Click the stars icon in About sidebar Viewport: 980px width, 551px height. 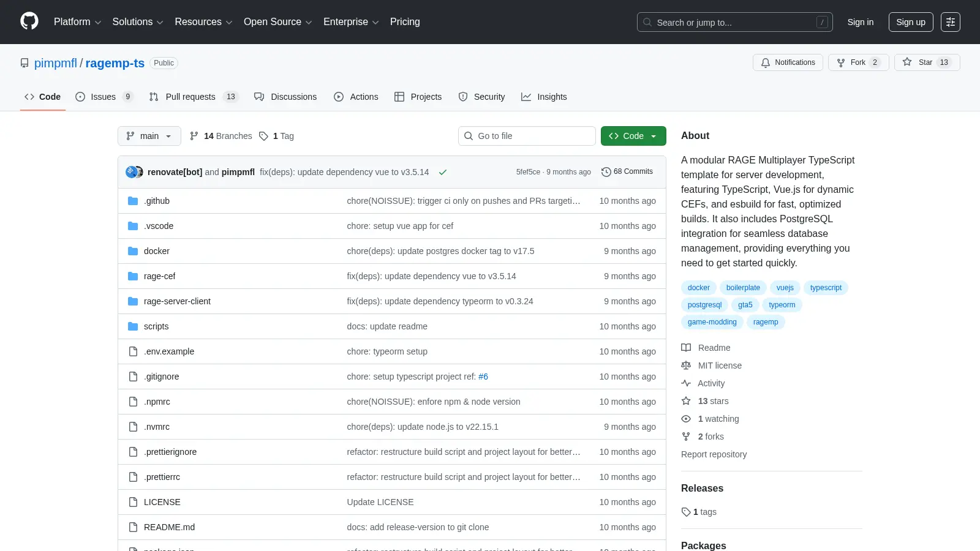686,401
